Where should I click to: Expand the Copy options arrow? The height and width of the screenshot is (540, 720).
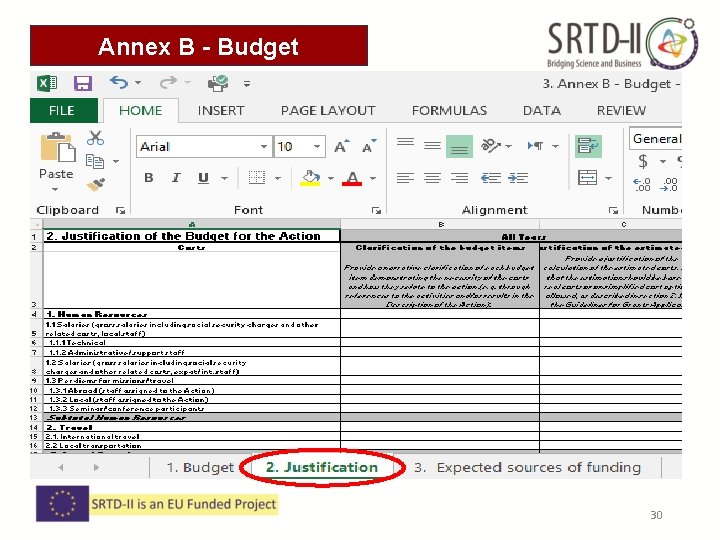116,161
